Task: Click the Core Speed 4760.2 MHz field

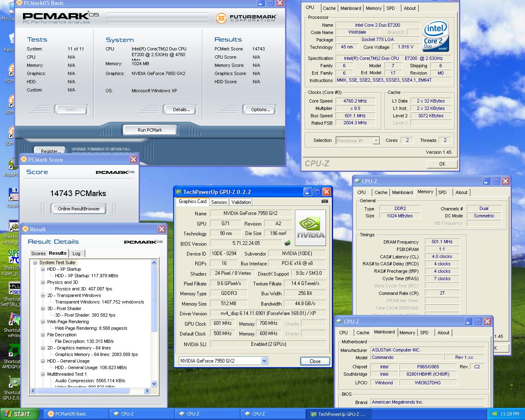Action: point(355,101)
